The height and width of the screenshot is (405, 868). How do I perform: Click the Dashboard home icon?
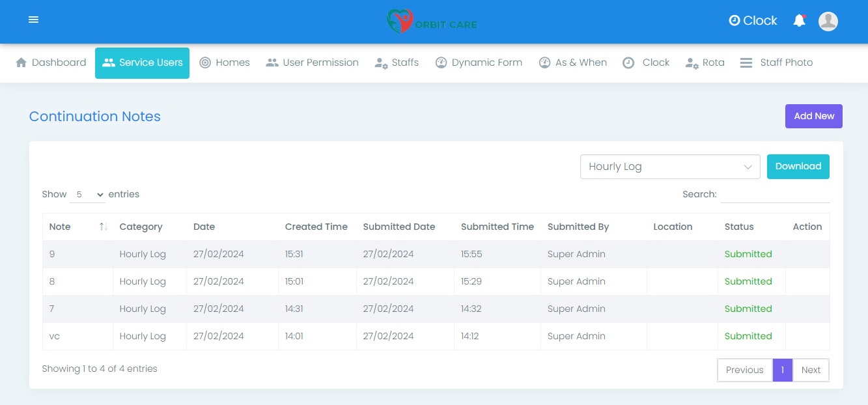(21, 63)
